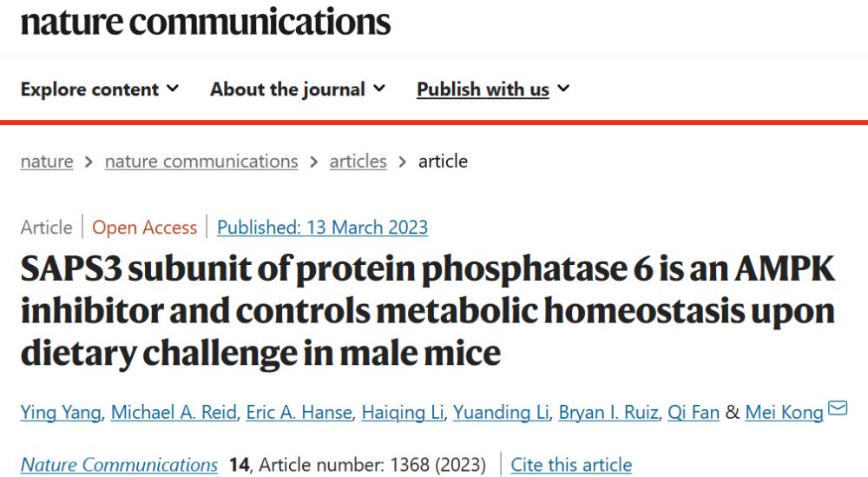
Task: Open the nature communications breadcrumb link
Action: [201, 162]
